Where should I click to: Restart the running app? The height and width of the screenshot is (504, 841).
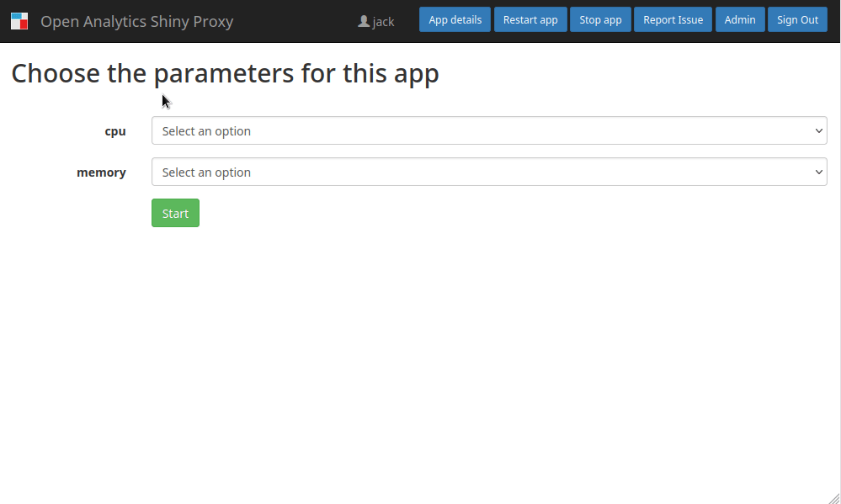pos(530,20)
